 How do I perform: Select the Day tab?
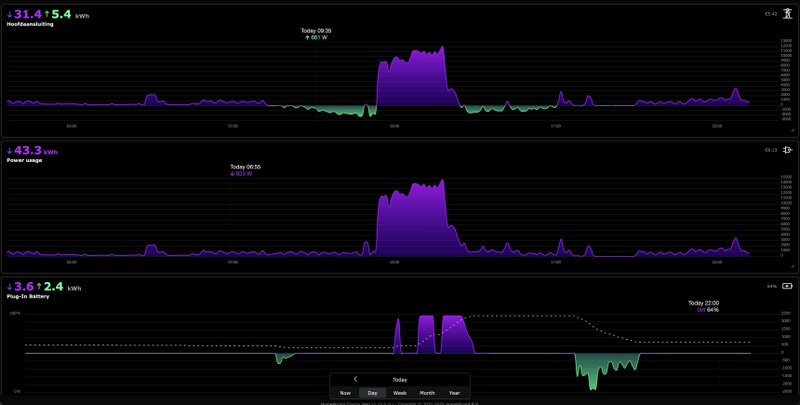click(373, 393)
